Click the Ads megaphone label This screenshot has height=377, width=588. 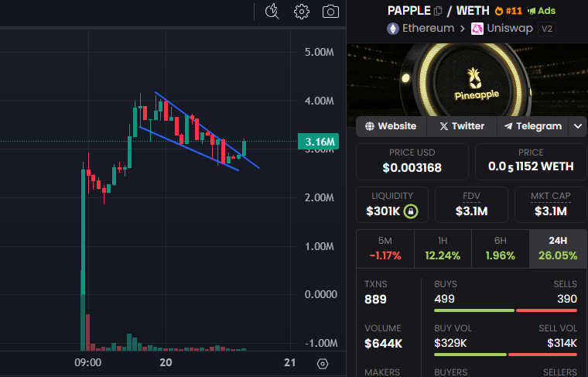[x=541, y=11]
